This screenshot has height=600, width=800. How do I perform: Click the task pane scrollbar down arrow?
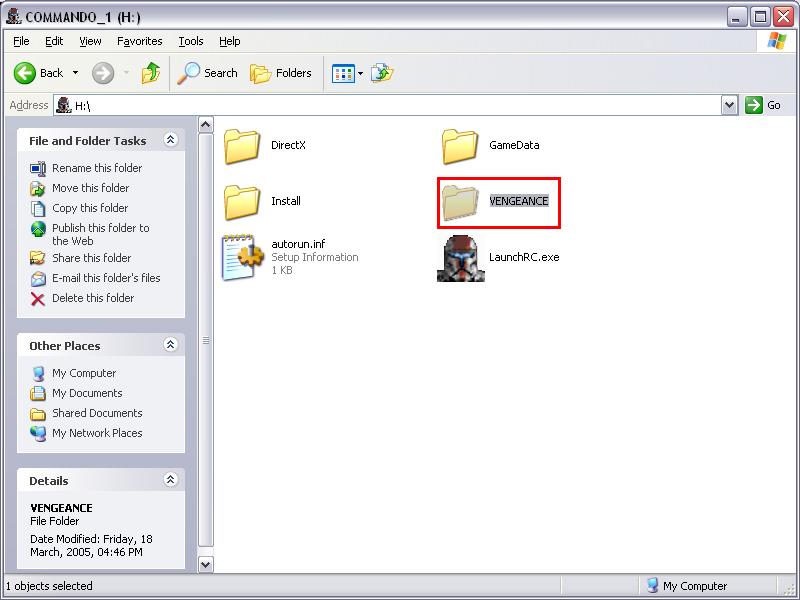[206, 565]
